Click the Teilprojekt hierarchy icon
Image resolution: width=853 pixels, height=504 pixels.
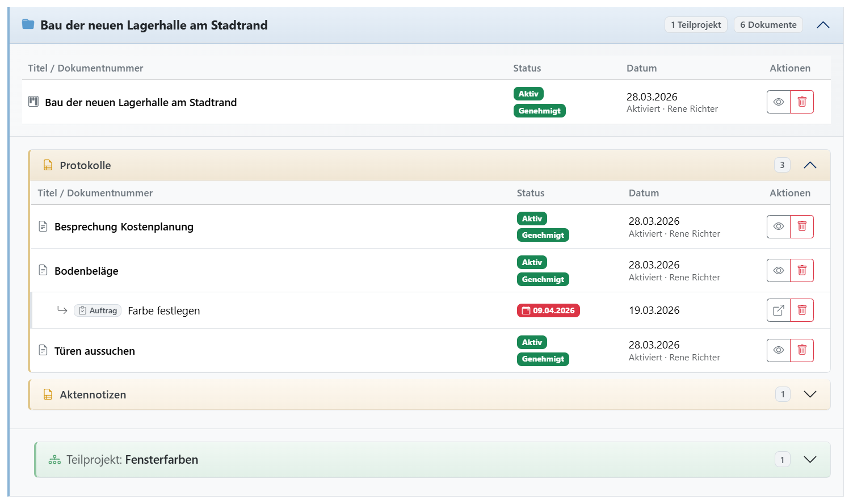54,460
